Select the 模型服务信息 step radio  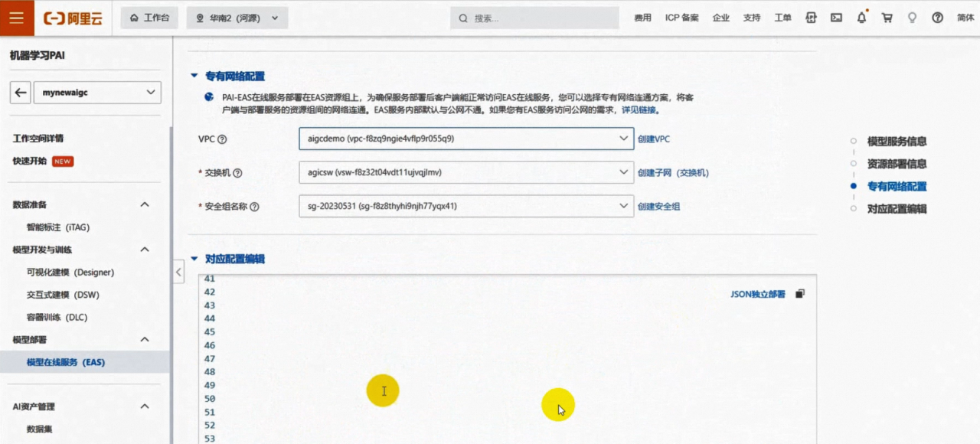point(854,140)
